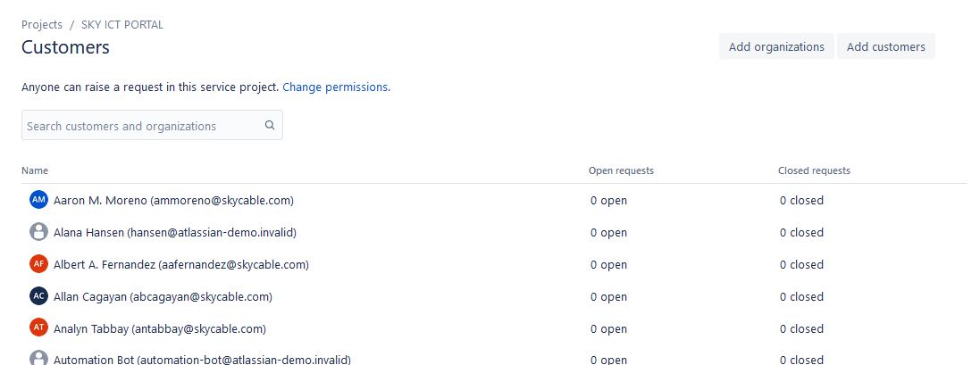Open Analyn Tabbay customer entry
This screenshot has height=365, width=980.
tap(160, 328)
